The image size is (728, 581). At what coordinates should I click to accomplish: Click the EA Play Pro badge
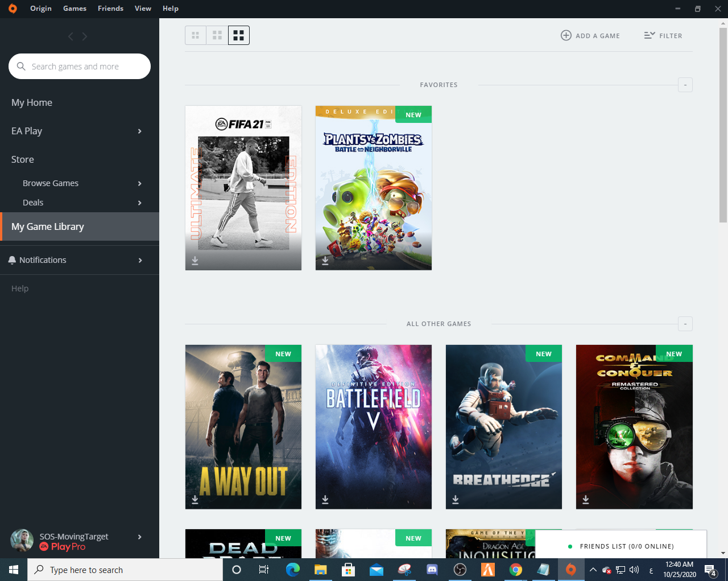point(63,547)
